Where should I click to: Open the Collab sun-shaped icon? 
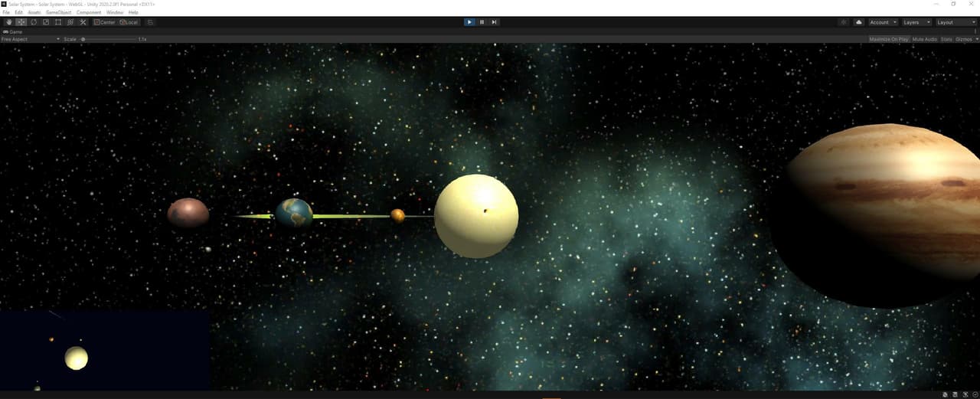(x=844, y=22)
